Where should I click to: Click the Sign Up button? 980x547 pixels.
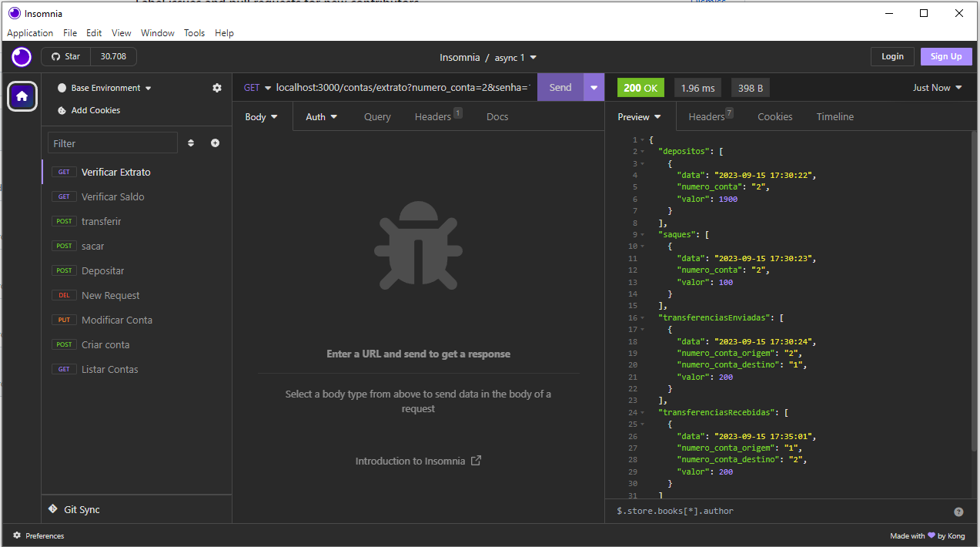945,56
